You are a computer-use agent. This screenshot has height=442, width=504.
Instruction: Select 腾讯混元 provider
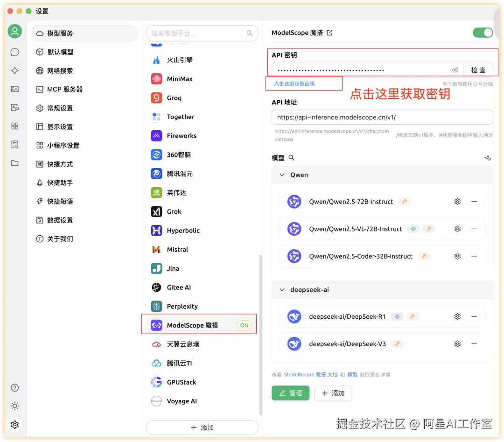[202, 174]
